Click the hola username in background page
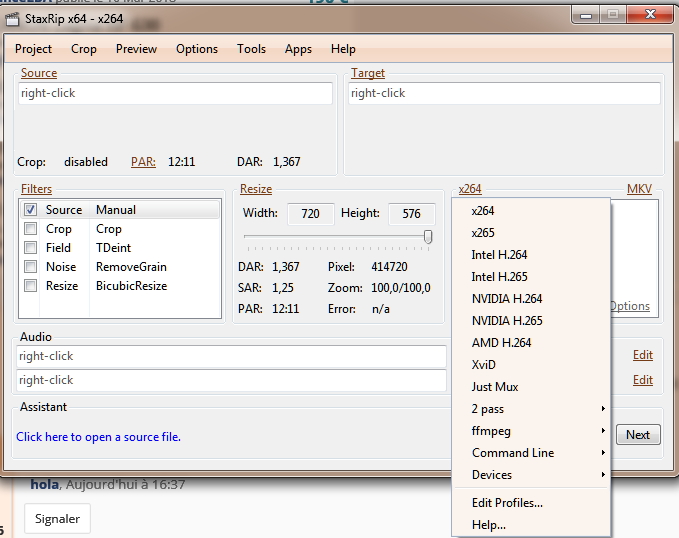 coord(44,484)
